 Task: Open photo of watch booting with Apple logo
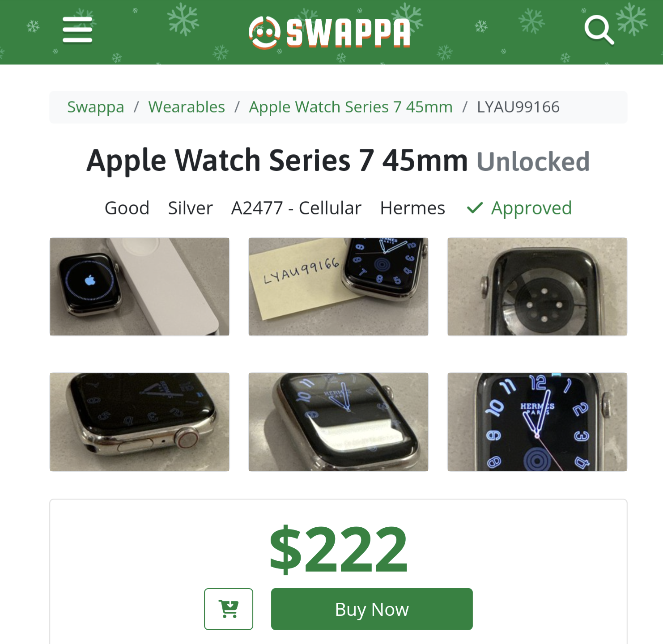pyautogui.click(x=140, y=287)
